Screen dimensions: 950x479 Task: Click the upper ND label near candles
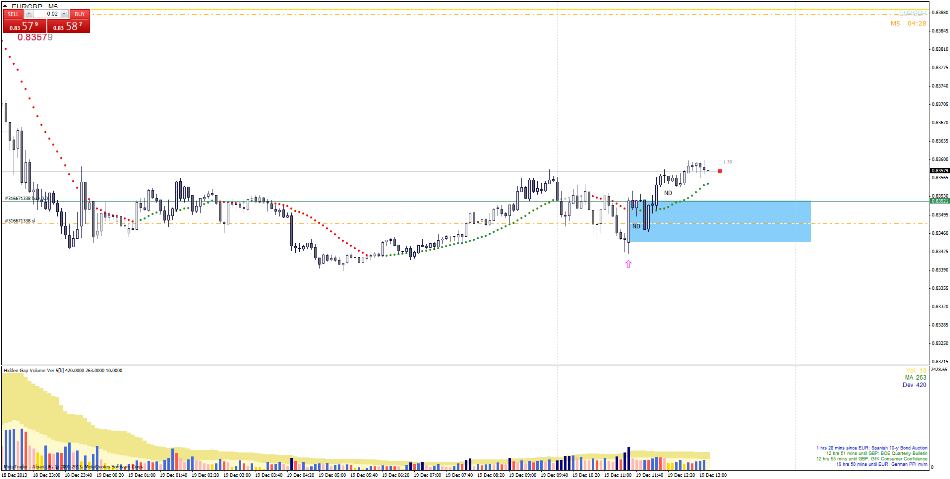667,192
